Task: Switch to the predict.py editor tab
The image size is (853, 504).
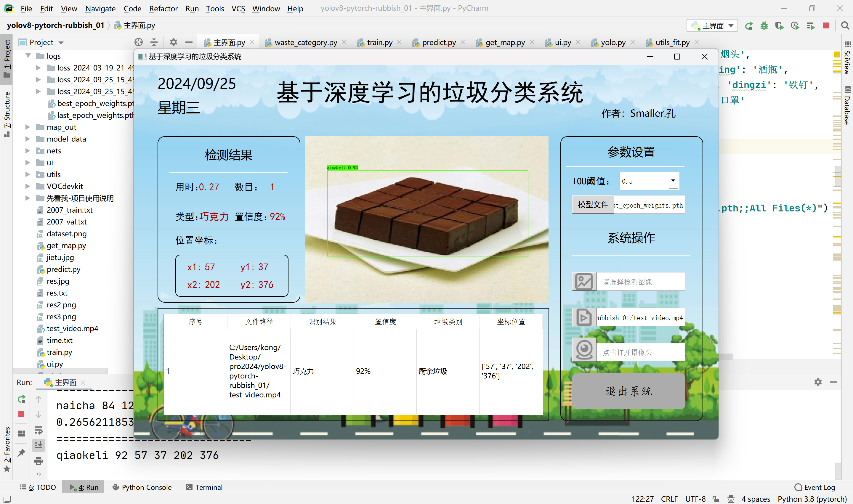Action: pos(439,42)
